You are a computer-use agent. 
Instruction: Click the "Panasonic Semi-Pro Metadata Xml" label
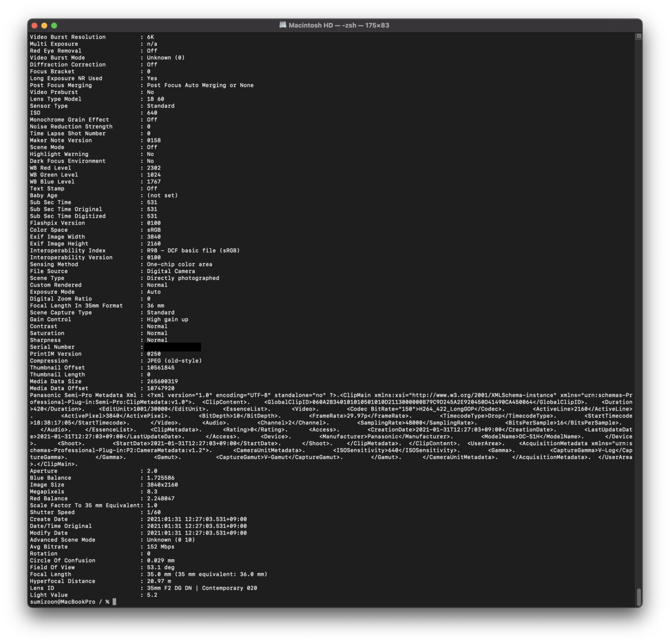coord(83,395)
